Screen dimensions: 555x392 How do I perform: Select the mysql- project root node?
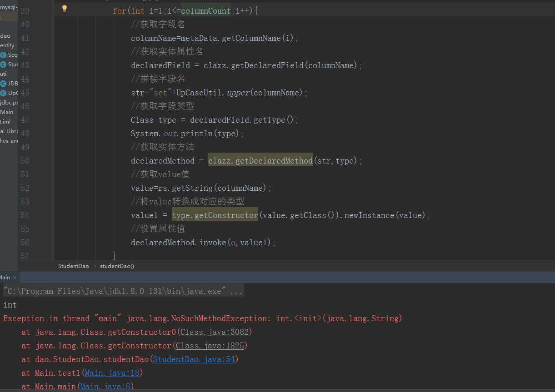pos(9,7)
